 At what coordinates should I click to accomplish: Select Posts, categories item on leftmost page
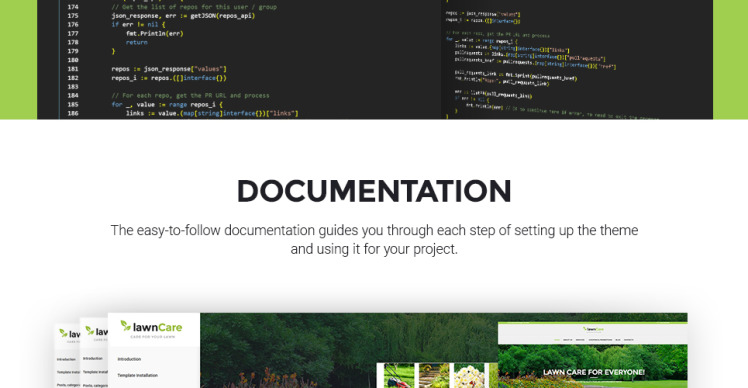pyautogui.click(x=68, y=385)
